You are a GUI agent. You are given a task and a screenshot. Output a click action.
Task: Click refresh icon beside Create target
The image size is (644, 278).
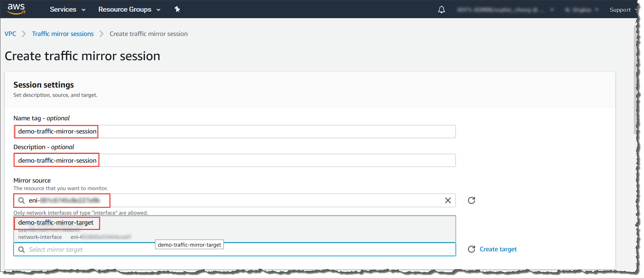471,249
